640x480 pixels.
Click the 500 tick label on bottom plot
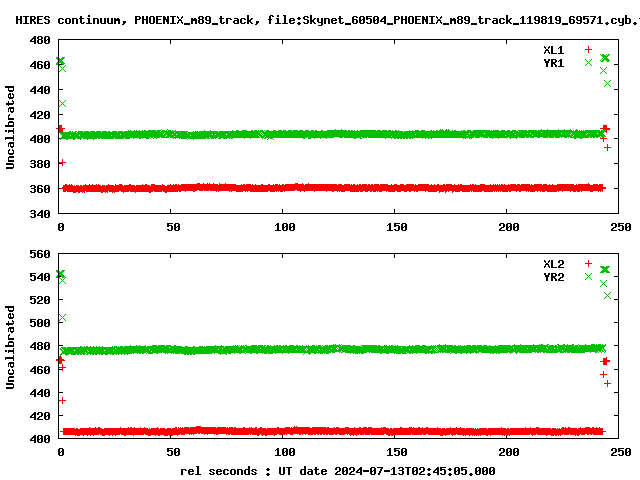40,323
